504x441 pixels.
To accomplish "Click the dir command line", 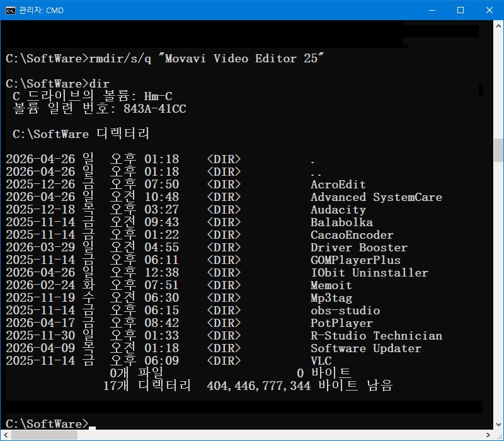I will [x=58, y=84].
